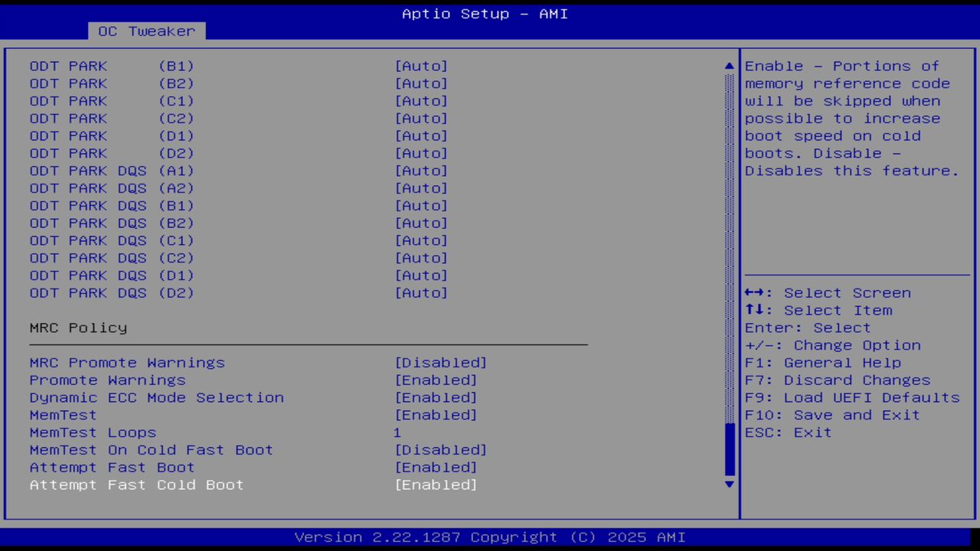Select ODT PARK DQS (C1) row
Viewport: 980px width, 551px height.
[112, 241]
